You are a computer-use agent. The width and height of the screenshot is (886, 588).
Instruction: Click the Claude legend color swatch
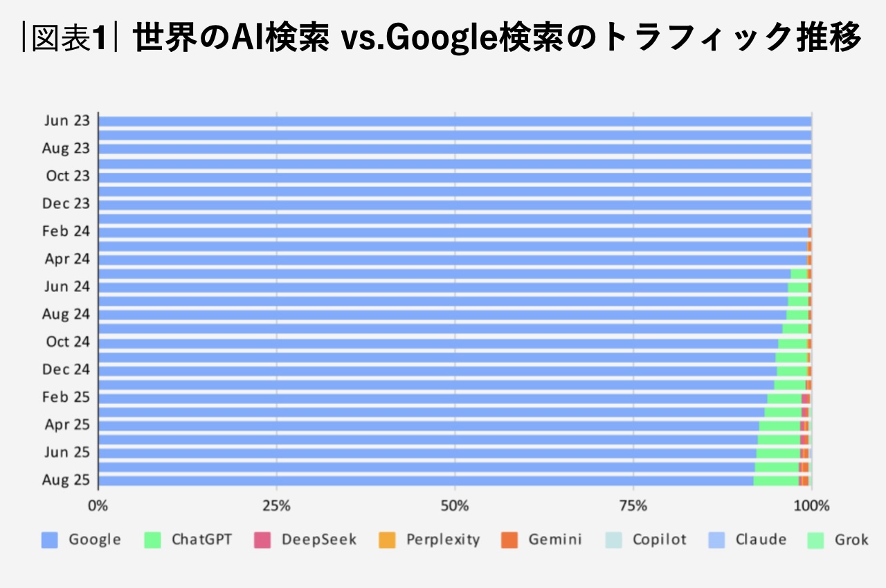pyautogui.click(x=716, y=540)
